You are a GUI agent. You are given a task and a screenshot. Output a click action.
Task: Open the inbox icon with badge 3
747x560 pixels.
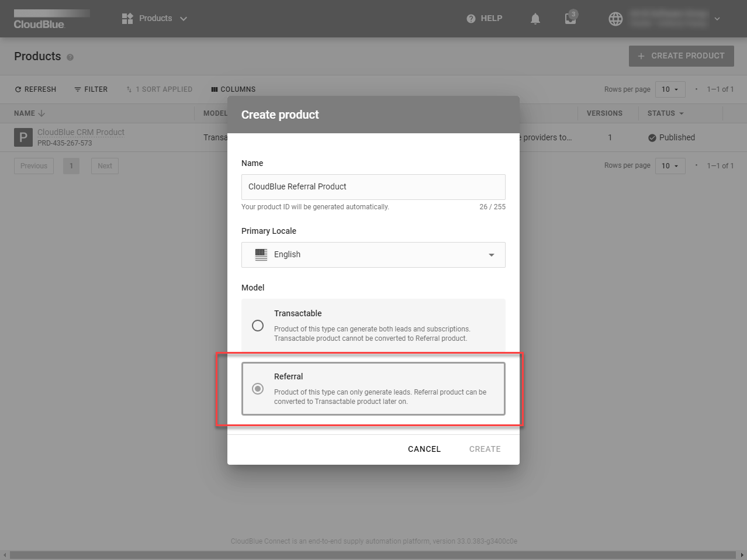tap(570, 18)
